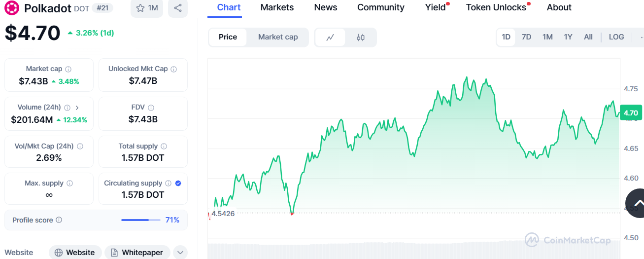This screenshot has height=259, width=644.
Task: Toggle LOG scale on chart
Action: (x=616, y=37)
